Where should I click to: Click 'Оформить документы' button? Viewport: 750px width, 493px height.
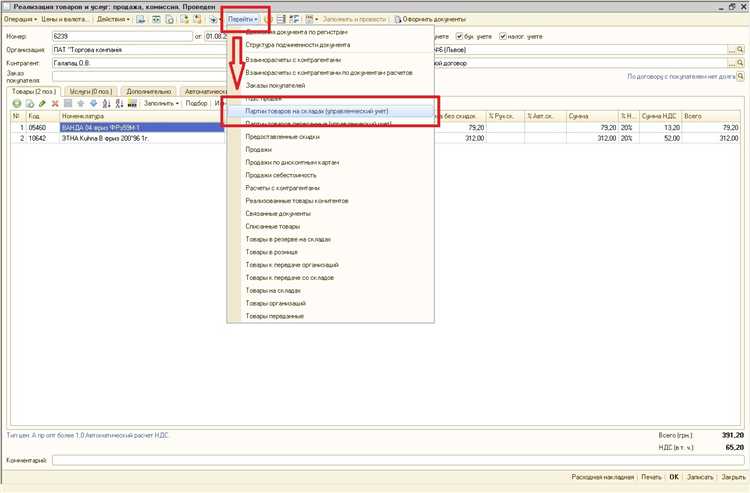point(428,19)
